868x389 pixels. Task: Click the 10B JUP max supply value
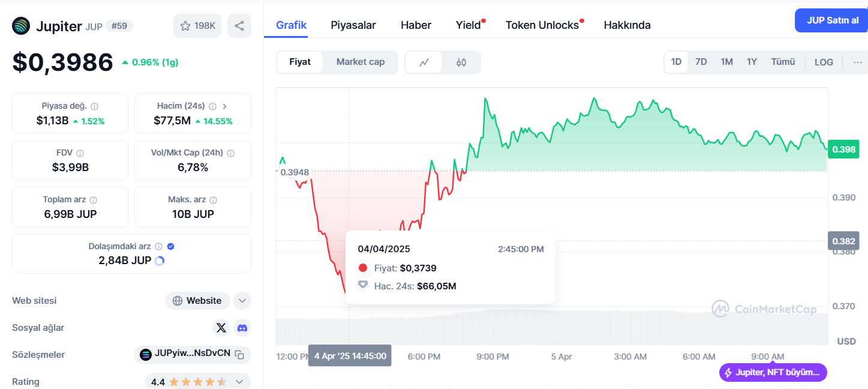pos(193,214)
